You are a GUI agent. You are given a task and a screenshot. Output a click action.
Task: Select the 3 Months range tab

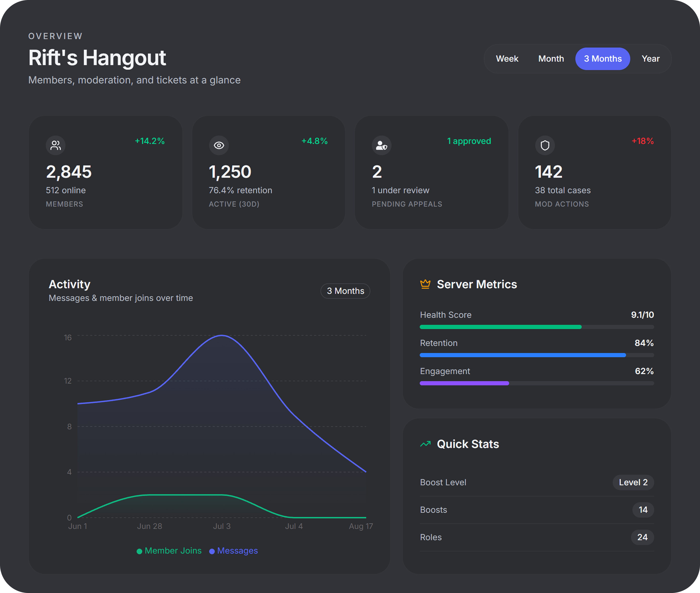pyautogui.click(x=602, y=59)
